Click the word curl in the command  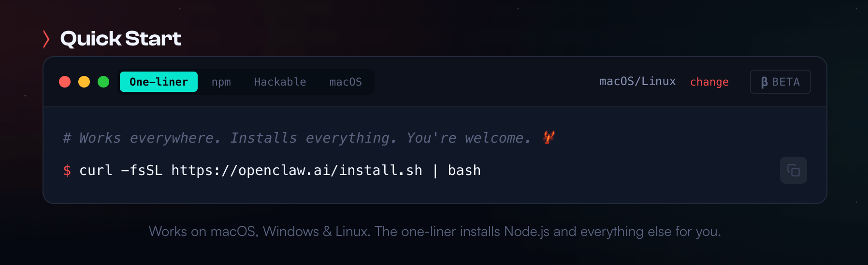click(96, 170)
